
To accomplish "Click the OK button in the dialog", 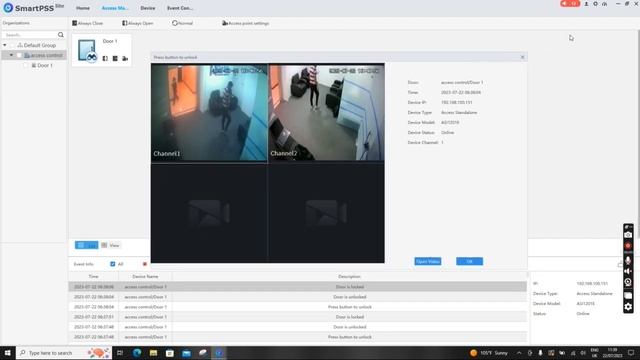I will pos(469,261).
